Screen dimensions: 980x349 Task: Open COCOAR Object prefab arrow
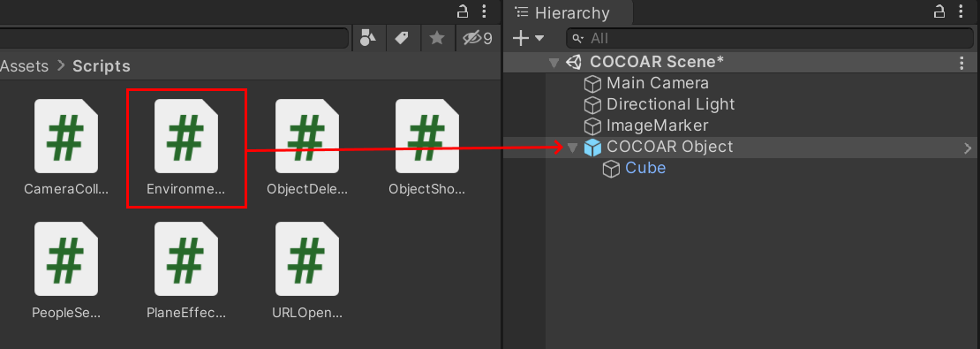coord(967,148)
